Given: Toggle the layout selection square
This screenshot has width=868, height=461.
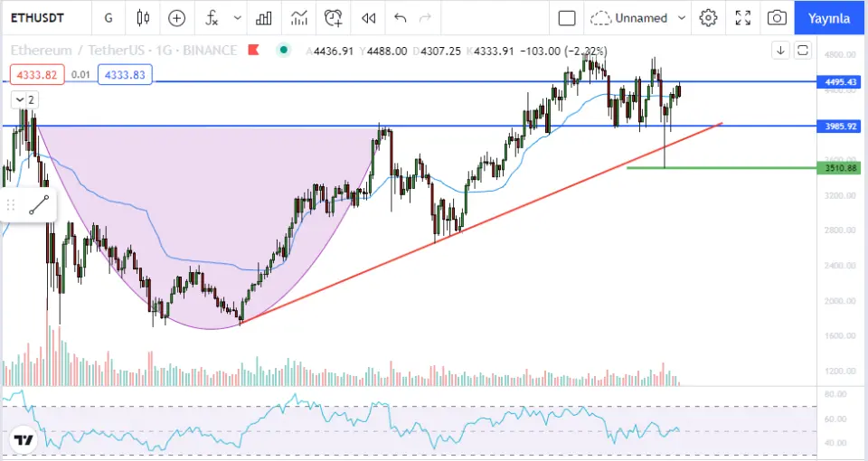Looking at the screenshot, I should pyautogui.click(x=567, y=18).
